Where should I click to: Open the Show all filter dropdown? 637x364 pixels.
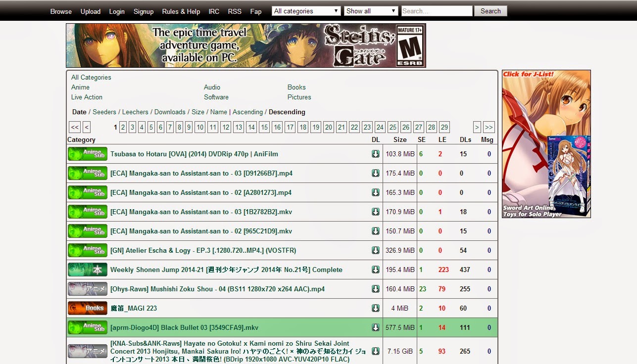point(371,11)
